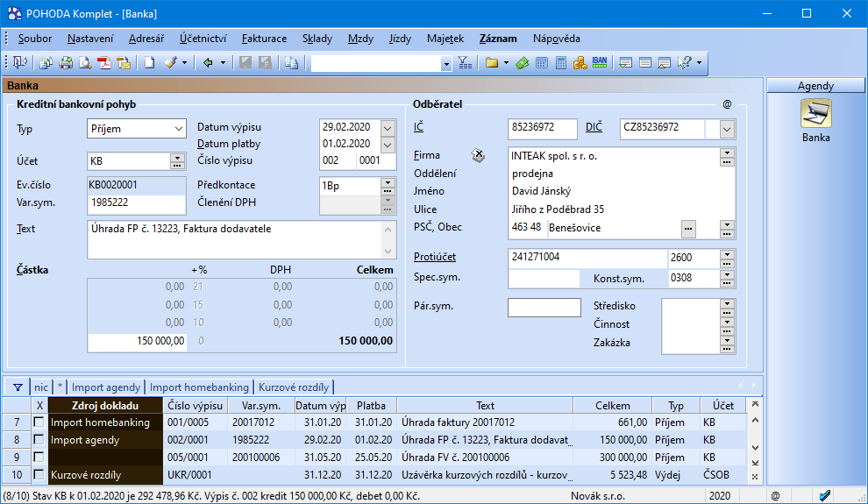Screen dimensions: 868x504
Task: Click the table scroll up arrow
Action: [755, 421]
